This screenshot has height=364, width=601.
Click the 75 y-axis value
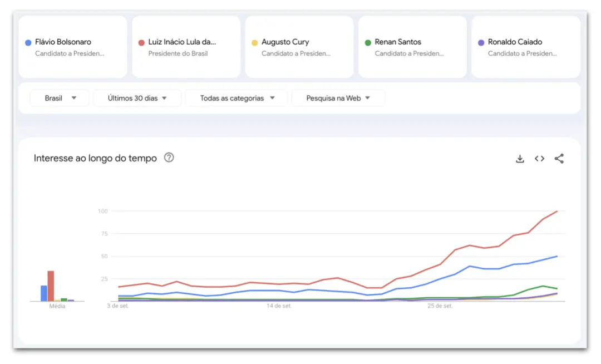point(104,234)
